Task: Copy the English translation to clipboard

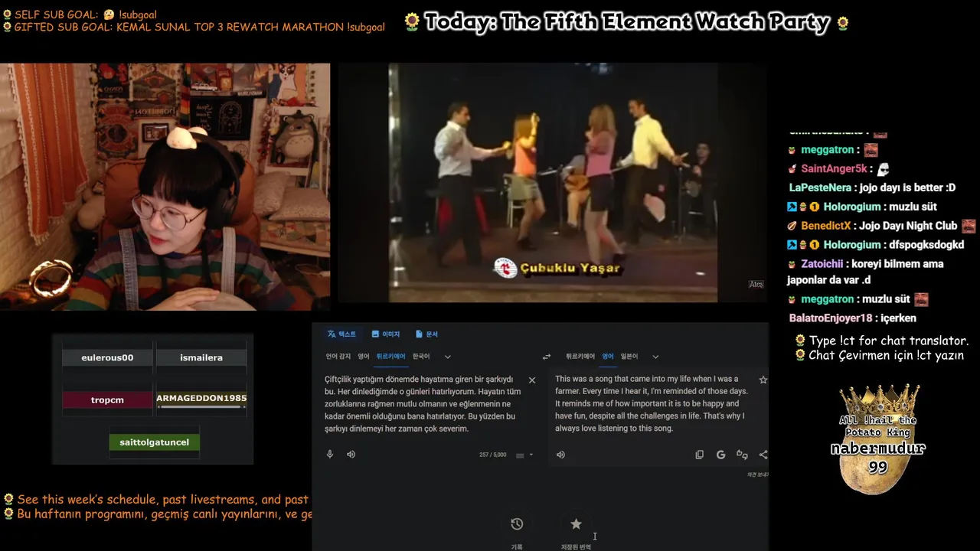Action: (x=699, y=455)
